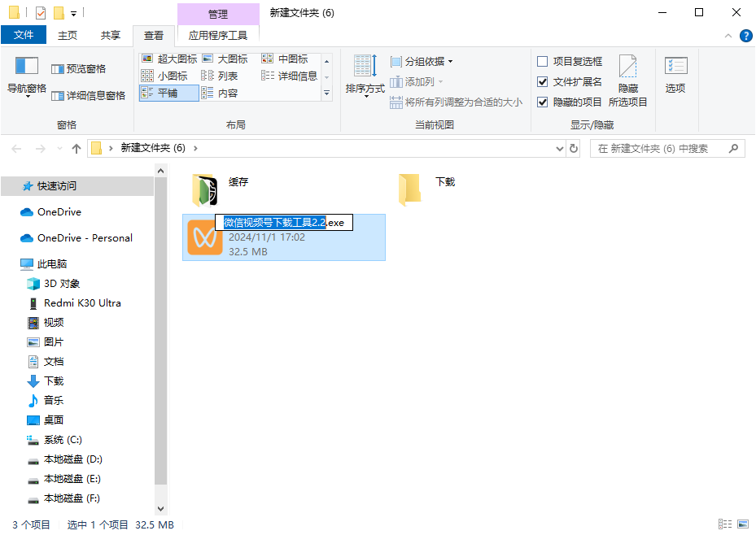
Task: Switch to the 共享 ribbon tab
Action: click(110, 35)
